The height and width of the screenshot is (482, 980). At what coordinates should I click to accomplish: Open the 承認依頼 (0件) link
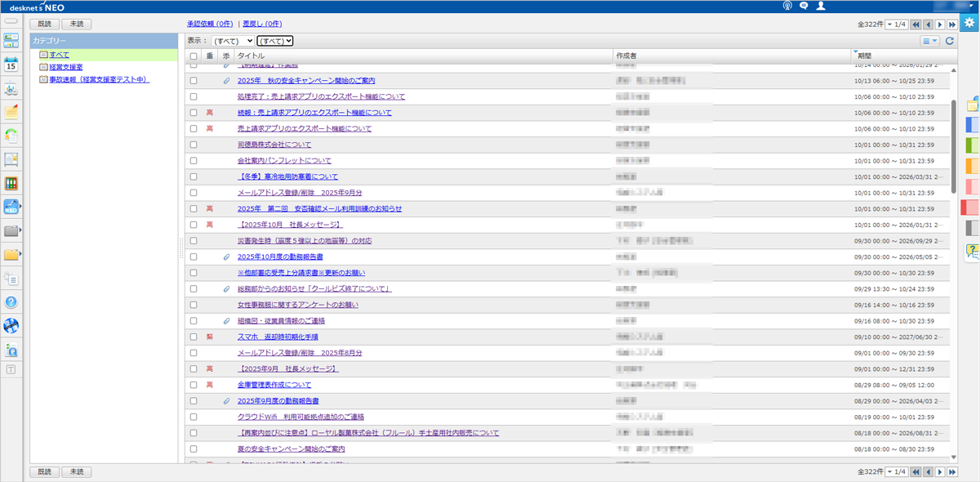(x=210, y=25)
